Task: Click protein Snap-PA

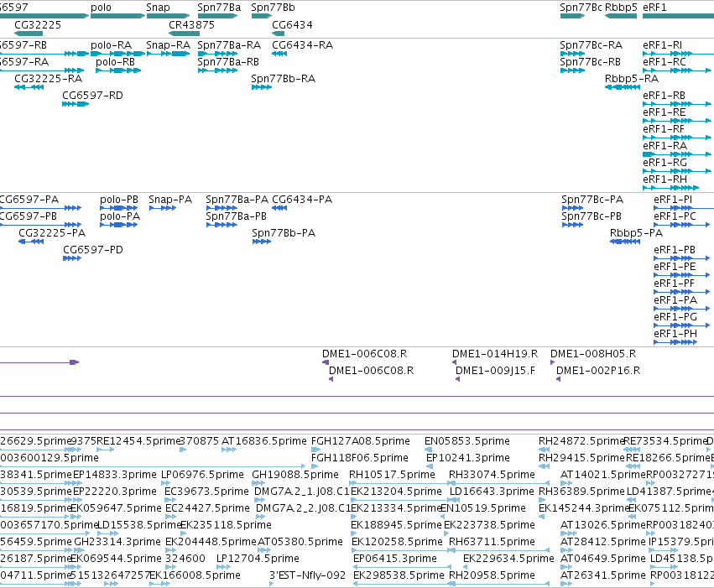Action: [170, 200]
